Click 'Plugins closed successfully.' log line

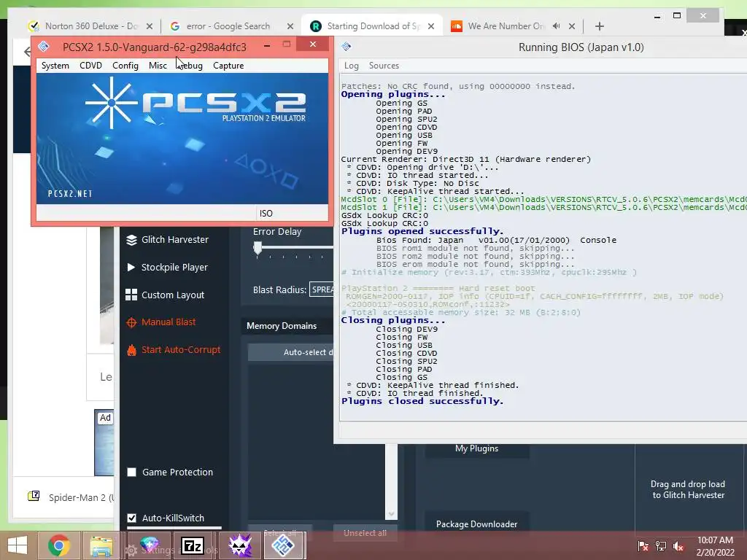point(422,401)
